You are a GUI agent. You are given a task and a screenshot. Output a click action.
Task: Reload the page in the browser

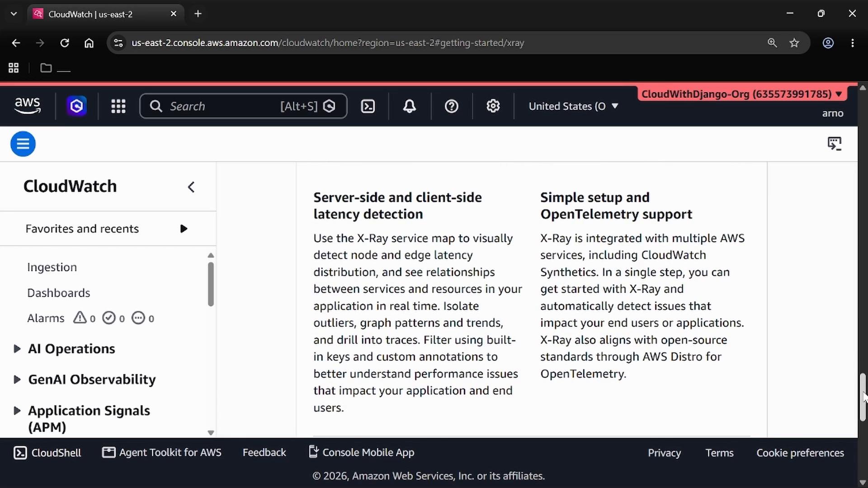tap(65, 43)
